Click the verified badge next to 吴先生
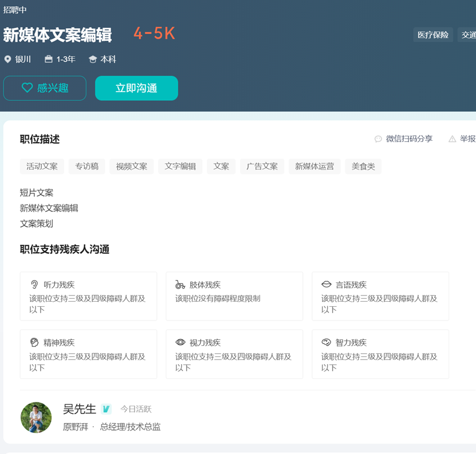476x454 pixels. point(106,409)
